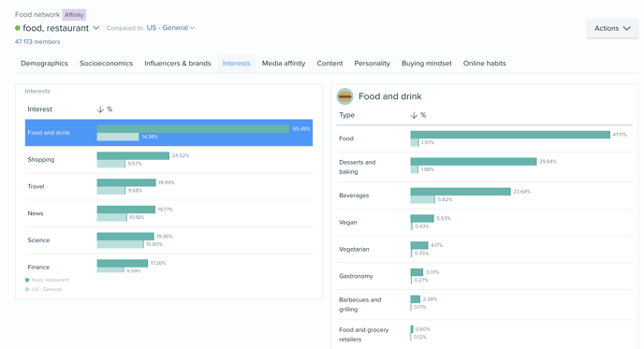This screenshot has width=644, height=349.
Task: Click the 47.17% Food bar
Action: (510, 135)
